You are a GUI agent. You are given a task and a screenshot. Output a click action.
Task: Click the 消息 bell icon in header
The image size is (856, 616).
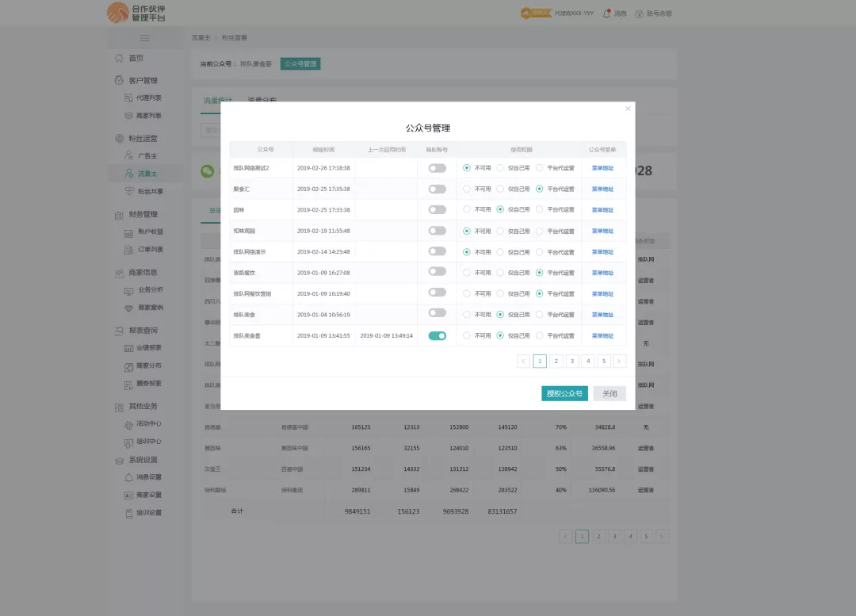tap(606, 13)
